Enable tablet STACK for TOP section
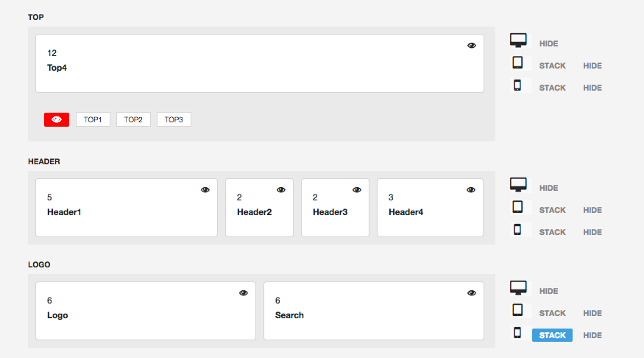This screenshot has width=644, height=358. pos(553,66)
